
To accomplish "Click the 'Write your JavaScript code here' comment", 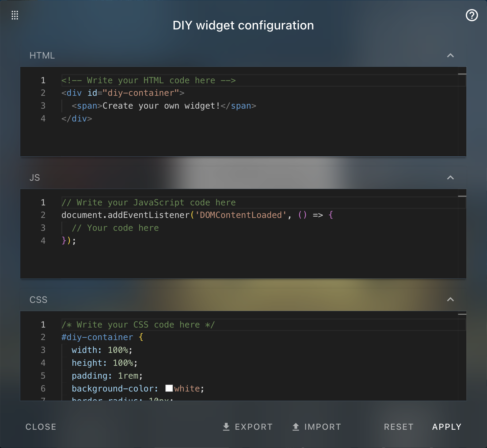I will click(148, 203).
